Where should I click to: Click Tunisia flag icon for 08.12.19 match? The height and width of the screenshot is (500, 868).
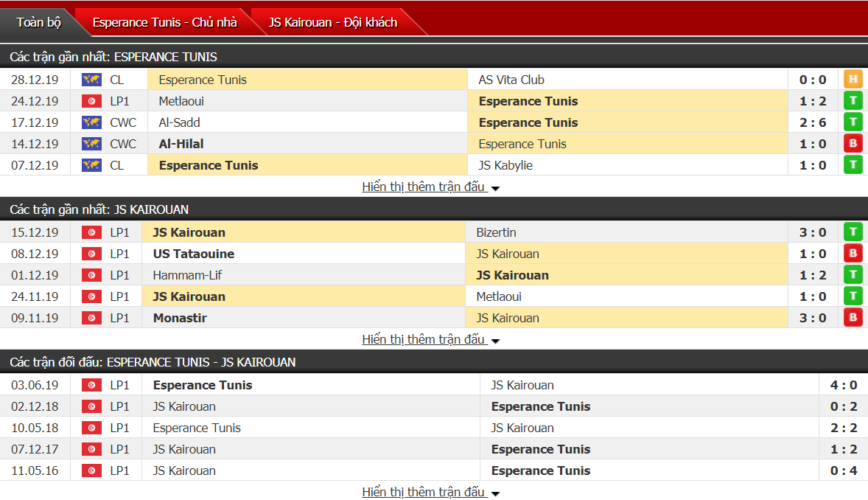[x=91, y=254]
